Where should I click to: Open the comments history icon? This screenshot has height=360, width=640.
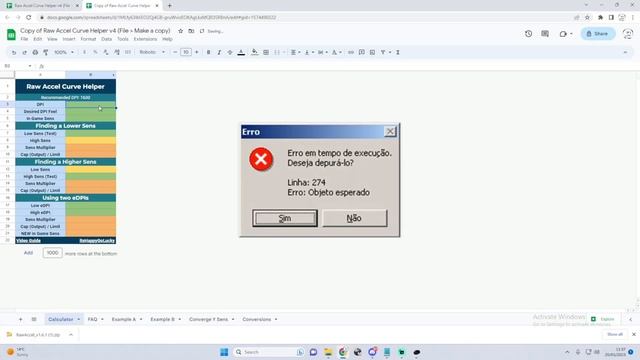545,33
